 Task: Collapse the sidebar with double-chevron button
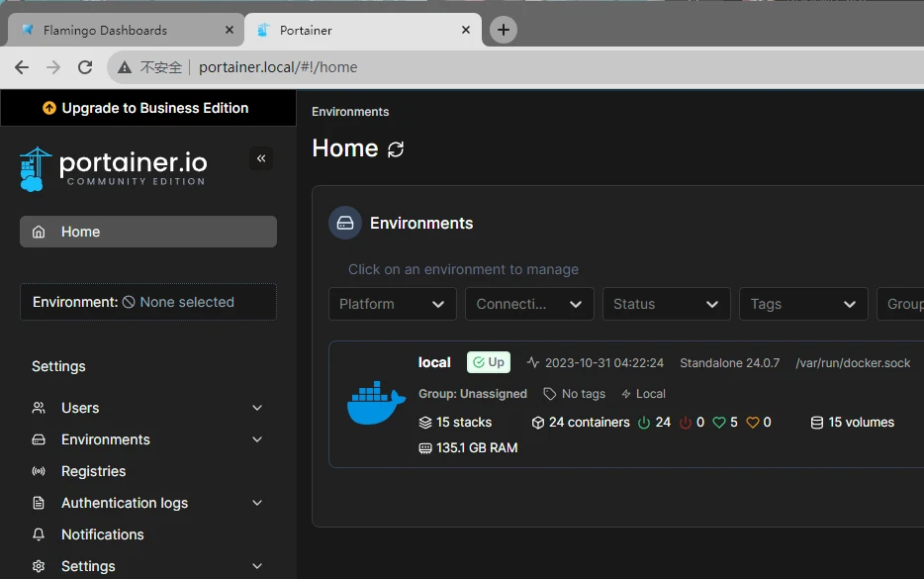(261, 158)
